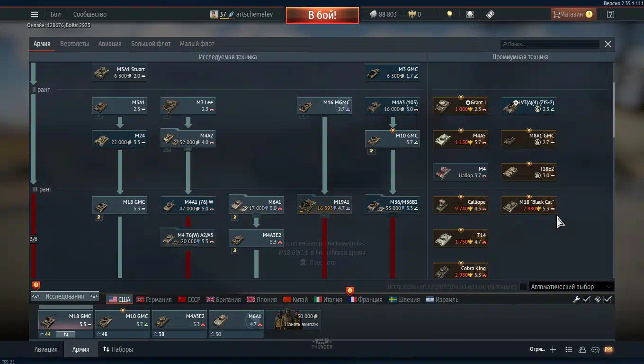Collapse the Исследования panel
The width and height of the screenshot is (644, 364).
pyautogui.click(x=65, y=296)
